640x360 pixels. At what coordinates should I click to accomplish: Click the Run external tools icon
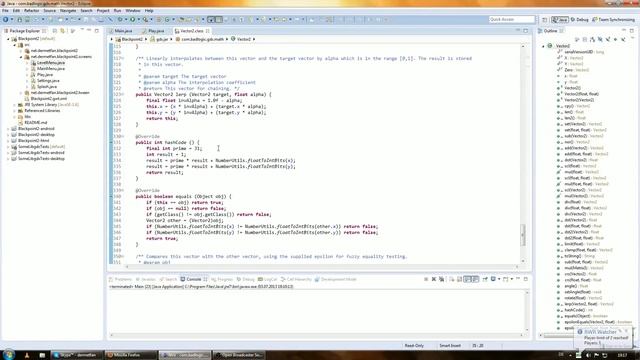tap(145, 20)
